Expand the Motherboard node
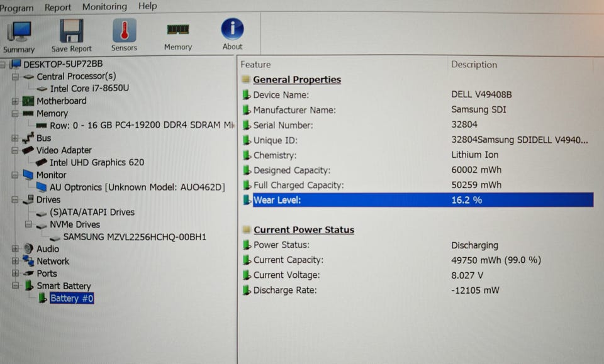The width and height of the screenshot is (604, 364). [15, 101]
